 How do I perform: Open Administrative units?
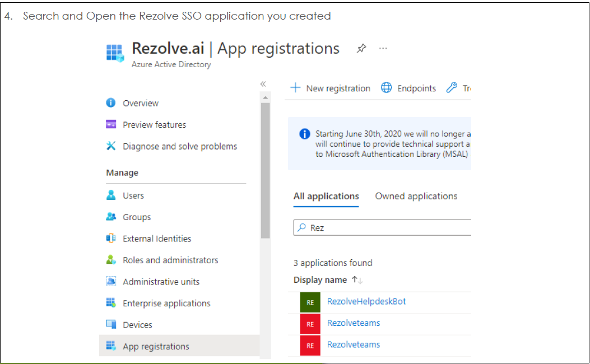pyautogui.click(x=161, y=282)
